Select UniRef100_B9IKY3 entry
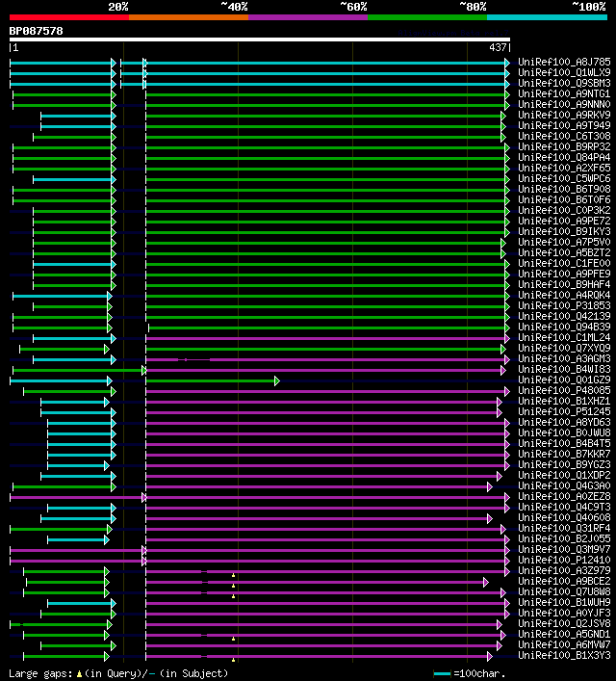The width and height of the screenshot is (616, 681). [x=564, y=231]
